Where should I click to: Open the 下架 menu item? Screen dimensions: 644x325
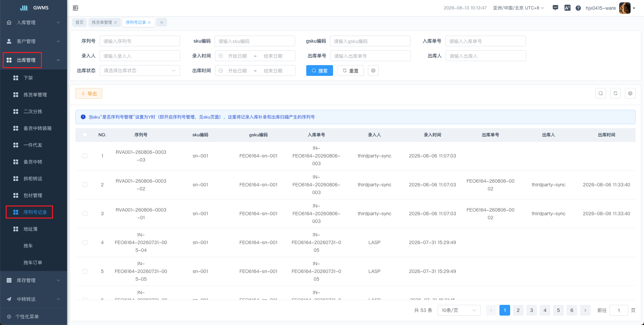coord(34,78)
